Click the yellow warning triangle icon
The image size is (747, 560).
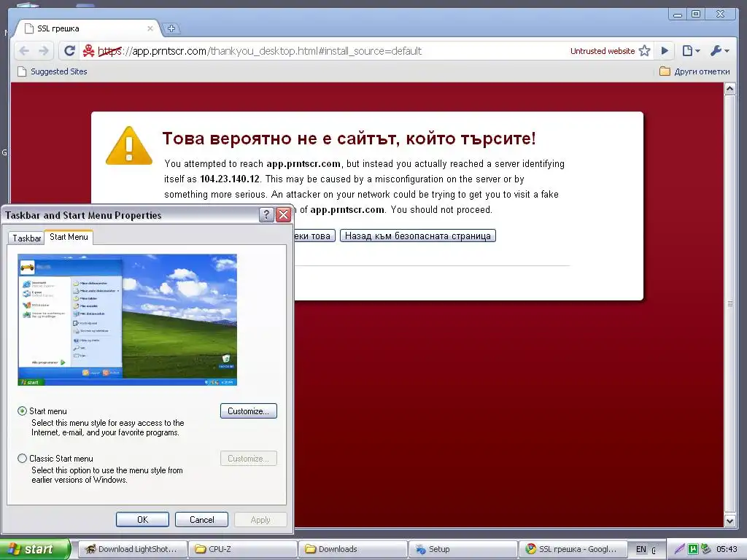pos(128,146)
